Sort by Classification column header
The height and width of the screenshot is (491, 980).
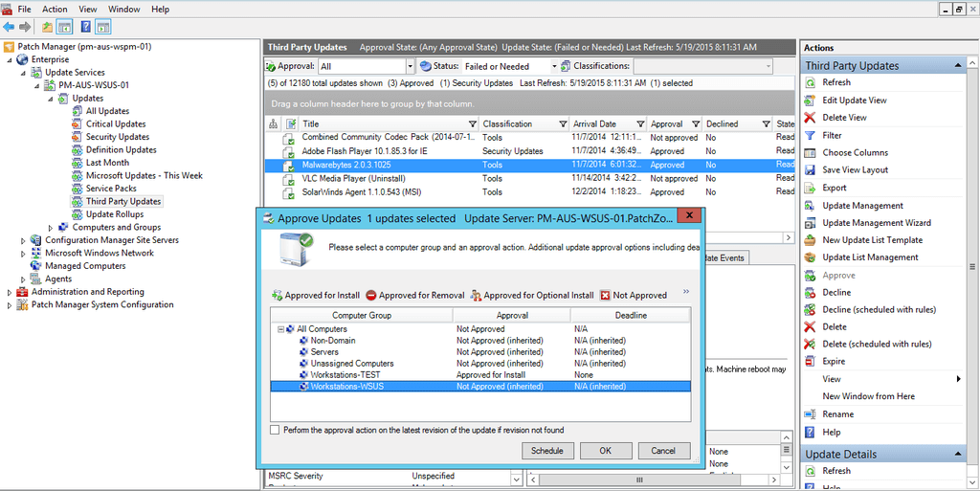click(x=507, y=124)
